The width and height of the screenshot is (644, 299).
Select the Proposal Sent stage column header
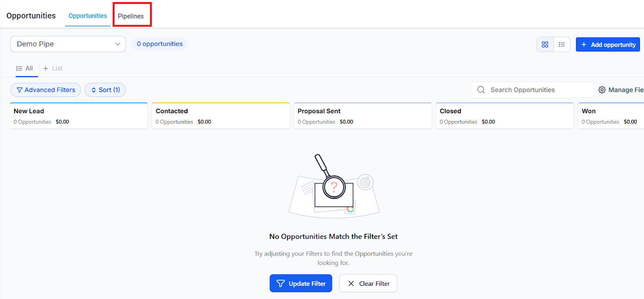pyautogui.click(x=319, y=111)
